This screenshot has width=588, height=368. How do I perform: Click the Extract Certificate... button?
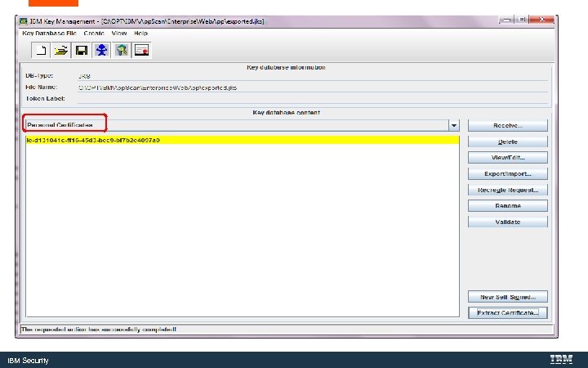(508, 312)
